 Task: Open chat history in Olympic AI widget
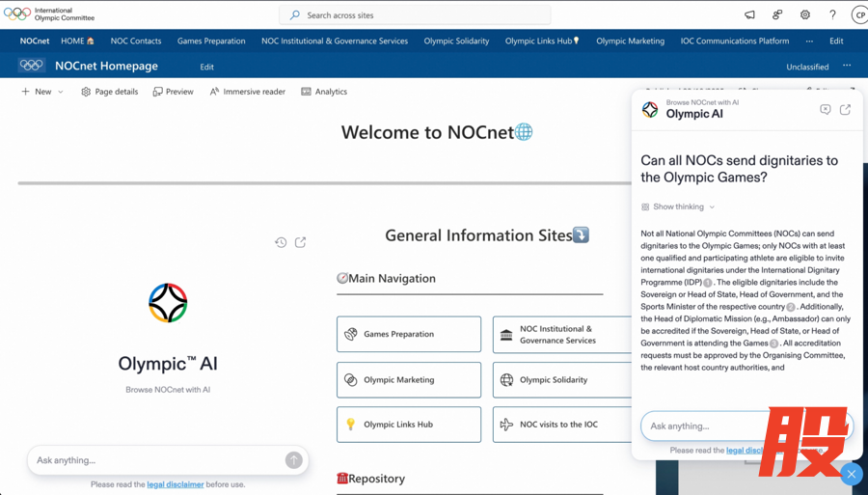point(281,242)
